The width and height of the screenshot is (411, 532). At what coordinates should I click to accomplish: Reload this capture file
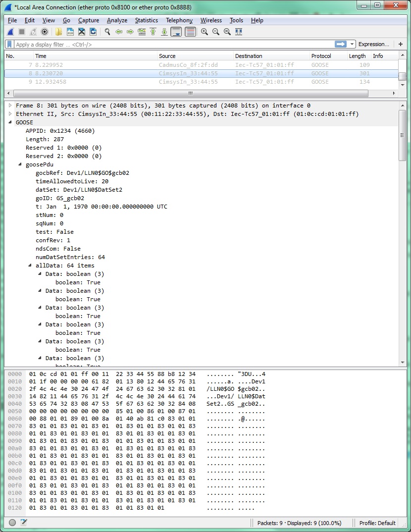pos(93,32)
